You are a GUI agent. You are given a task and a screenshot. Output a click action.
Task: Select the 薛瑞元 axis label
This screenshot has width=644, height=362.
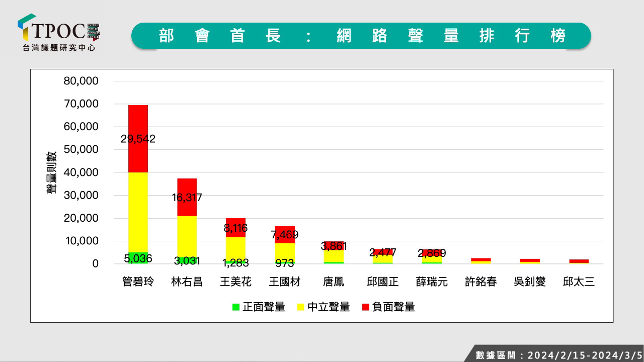pos(432,282)
